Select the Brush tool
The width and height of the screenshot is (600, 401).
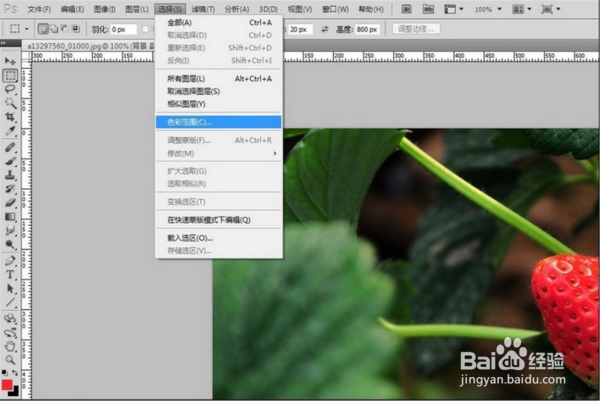coord(10,161)
